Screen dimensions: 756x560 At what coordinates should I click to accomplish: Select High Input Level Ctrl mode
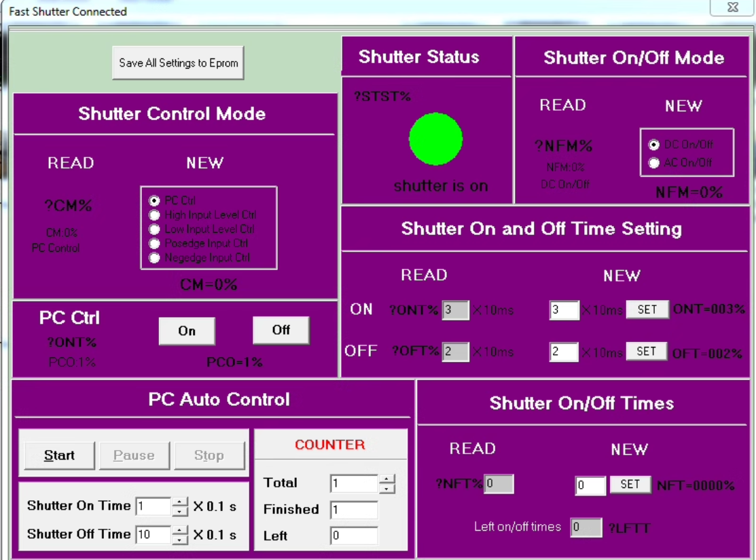(x=155, y=215)
